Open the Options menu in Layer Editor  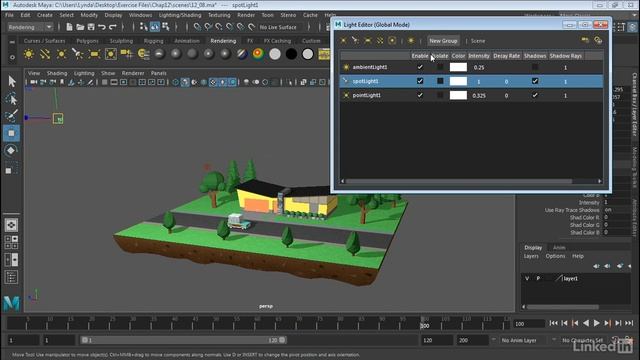pyautogui.click(x=556, y=256)
